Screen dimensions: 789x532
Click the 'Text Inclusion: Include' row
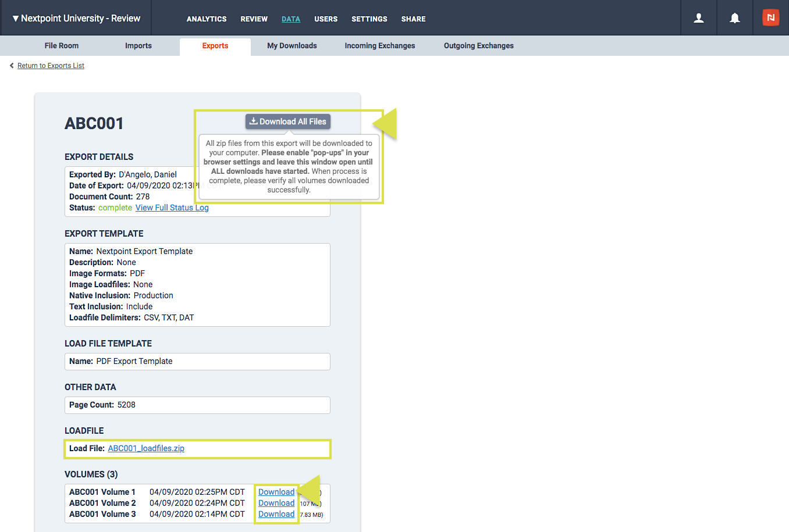[x=111, y=306]
